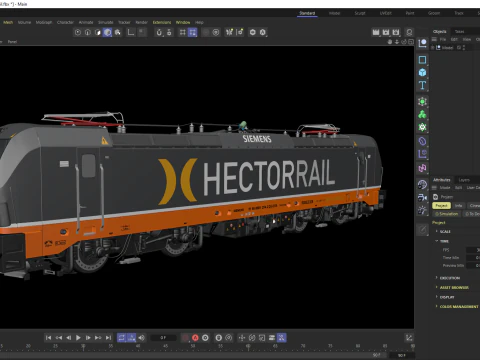This screenshot has height=360, width=480.
Task: Open the Mesh menu
Action: pos(8,22)
